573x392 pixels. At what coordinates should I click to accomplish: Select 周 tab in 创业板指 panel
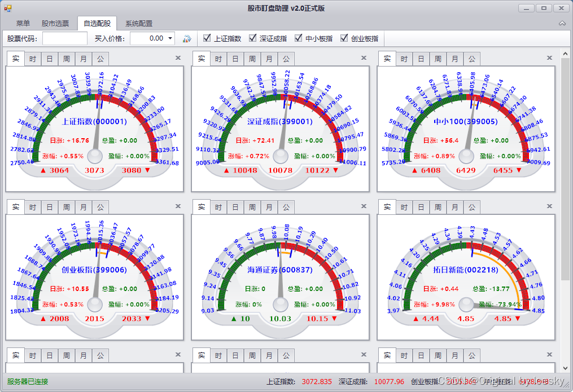(x=67, y=208)
